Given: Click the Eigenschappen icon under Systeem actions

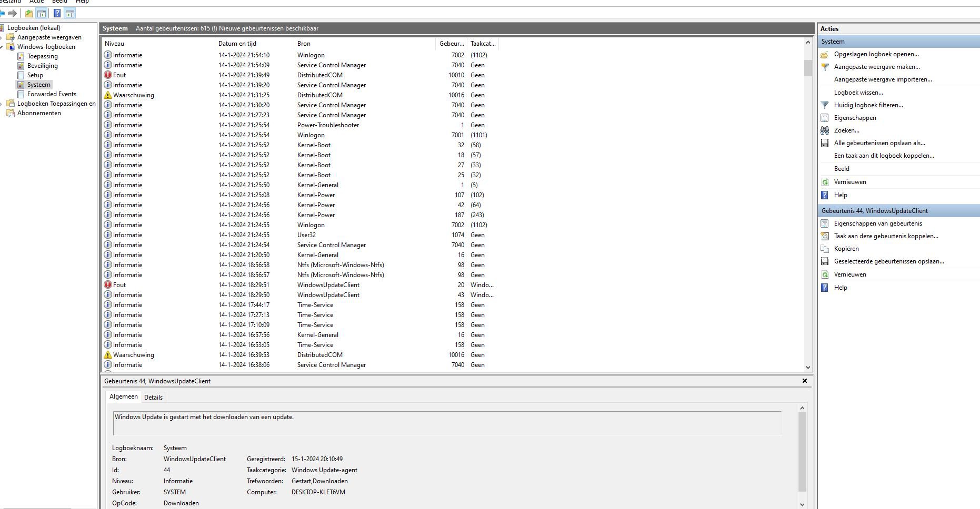Looking at the screenshot, I should (825, 118).
